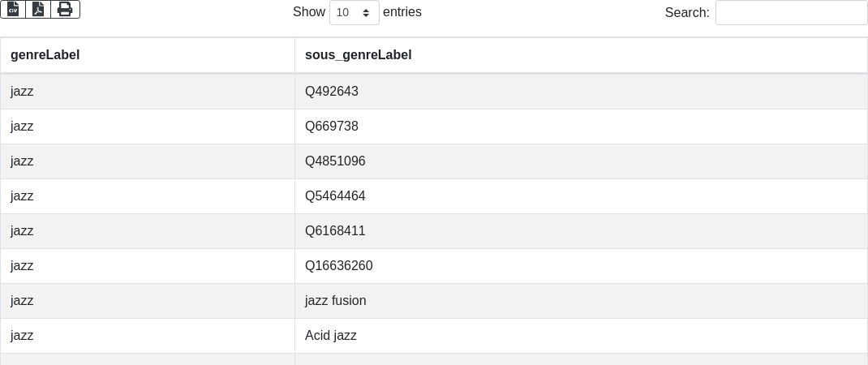This screenshot has width=868, height=365.
Task: Focus the Search input field
Action: tap(791, 13)
